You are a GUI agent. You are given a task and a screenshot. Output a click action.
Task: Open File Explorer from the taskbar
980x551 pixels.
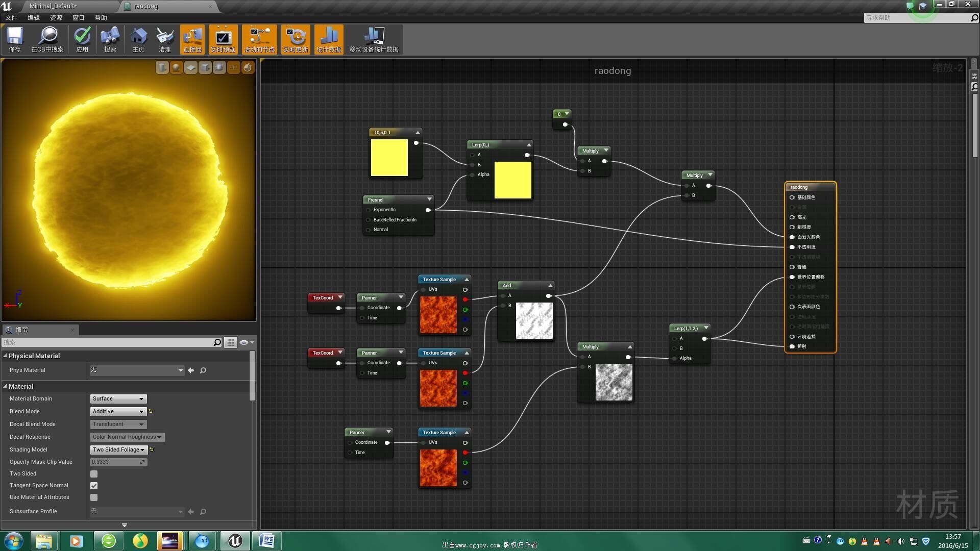click(44, 541)
